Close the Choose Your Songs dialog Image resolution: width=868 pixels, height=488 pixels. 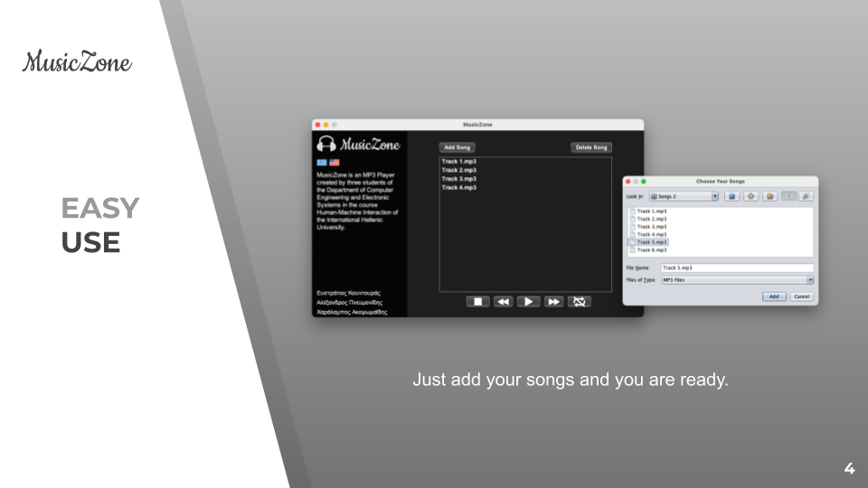click(628, 182)
